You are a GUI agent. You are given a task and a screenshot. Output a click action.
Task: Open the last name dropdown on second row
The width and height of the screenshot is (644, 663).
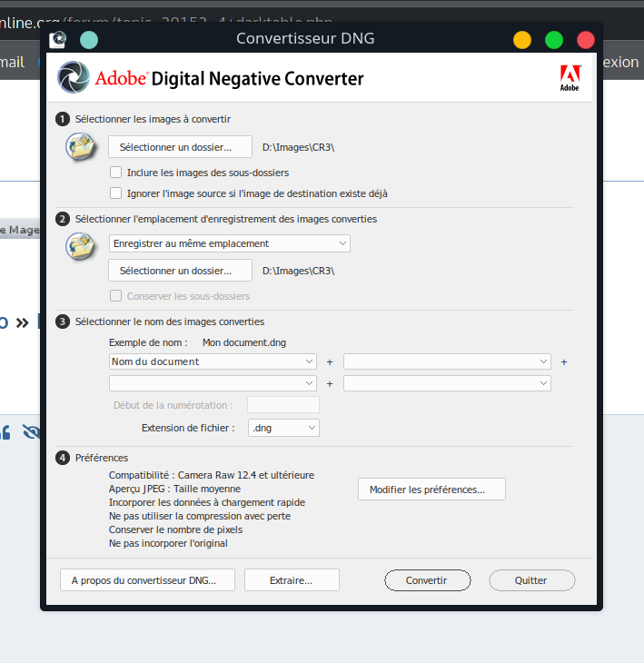pyautogui.click(x=447, y=383)
